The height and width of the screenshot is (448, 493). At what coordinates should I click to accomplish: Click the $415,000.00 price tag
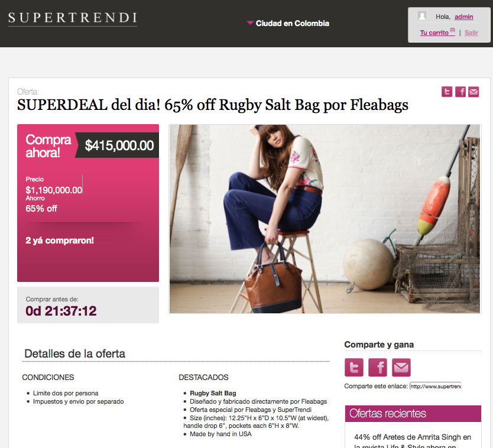click(119, 145)
